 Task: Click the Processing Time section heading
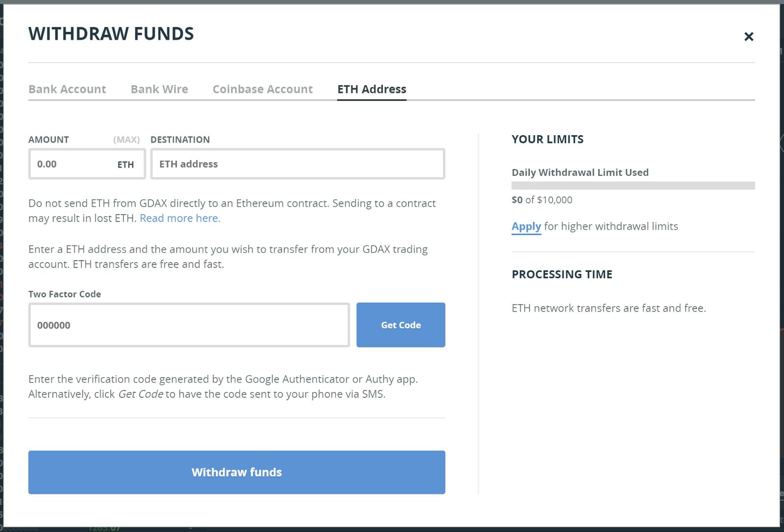pyautogui.click(x=562, y=274)
